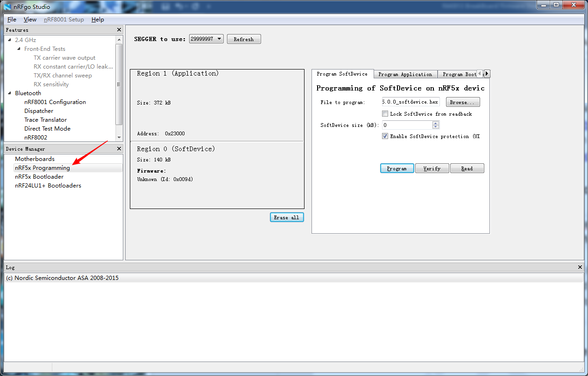The width and height of the screenshot is (588, 376).
Task: Collapse the 2.4 GHz tree node
Action: coord(10,40)
